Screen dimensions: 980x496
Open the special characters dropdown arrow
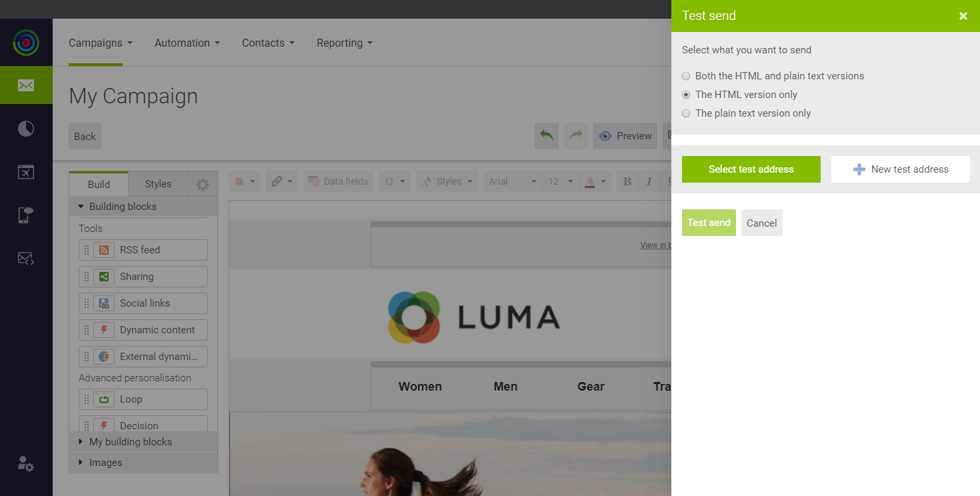403,181
